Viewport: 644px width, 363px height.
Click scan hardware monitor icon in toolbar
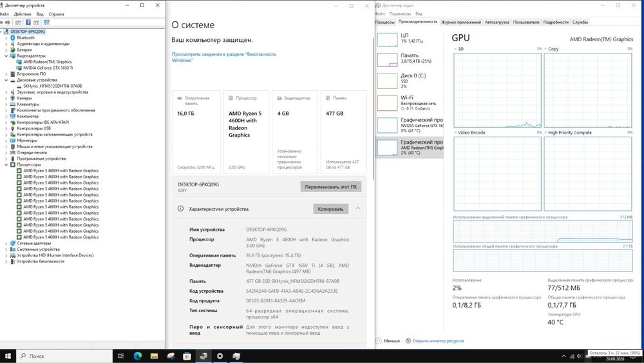46,23
